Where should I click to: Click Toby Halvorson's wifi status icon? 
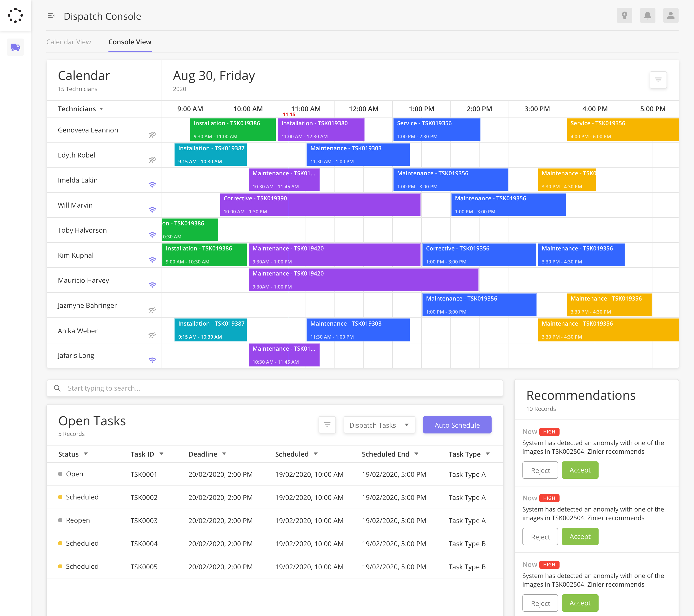(152, 235)
